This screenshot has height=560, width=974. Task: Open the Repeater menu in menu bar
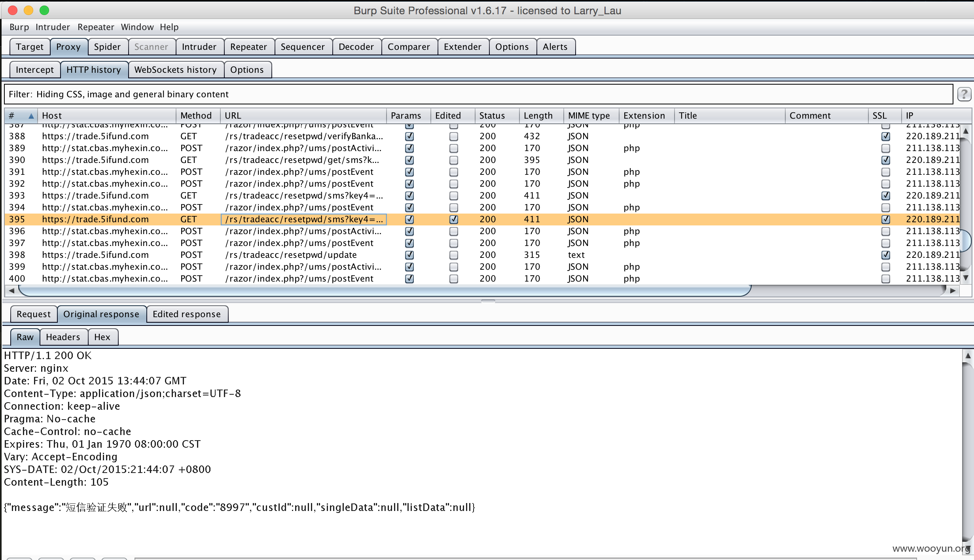tap(96, 27)
